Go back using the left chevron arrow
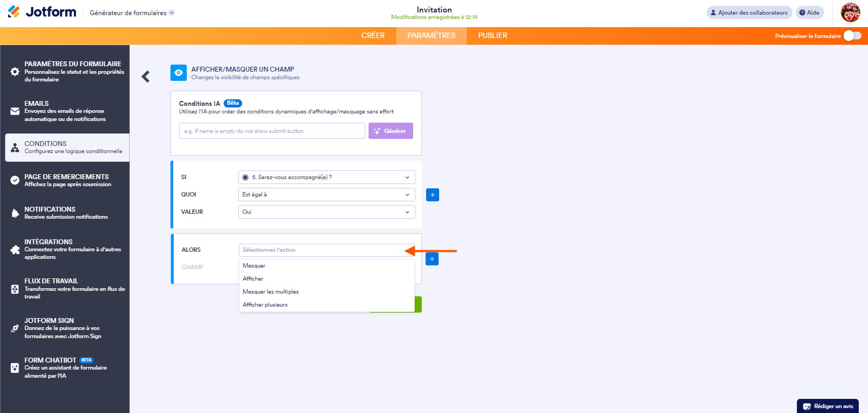The width and height of the screenshot is (868, 413). pos(145,77)
